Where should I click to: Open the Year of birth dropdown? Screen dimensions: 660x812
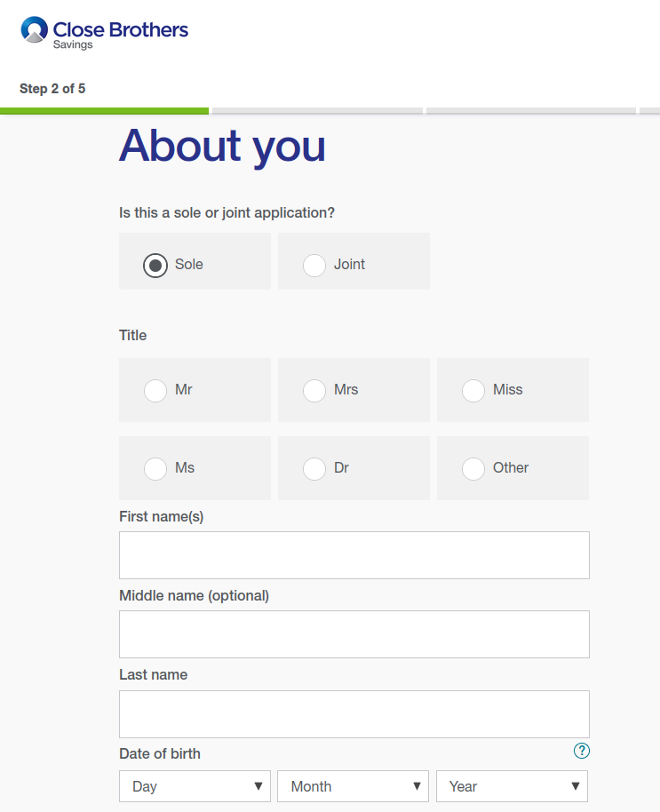[x=512, y=786]
